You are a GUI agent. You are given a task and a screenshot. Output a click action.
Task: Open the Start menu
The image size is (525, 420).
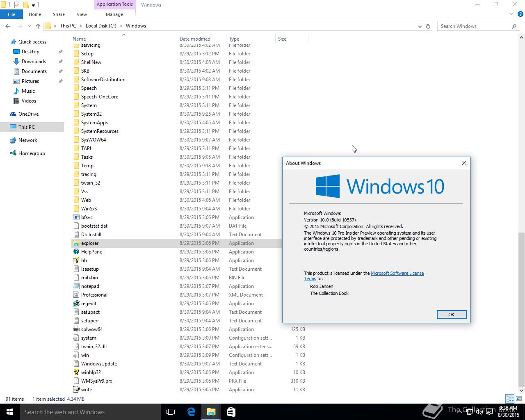click(x=10, y=412)
